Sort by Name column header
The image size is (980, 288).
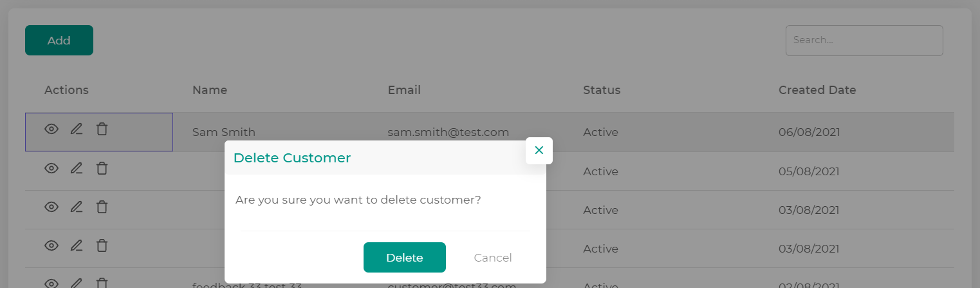[x=210, y=90]
